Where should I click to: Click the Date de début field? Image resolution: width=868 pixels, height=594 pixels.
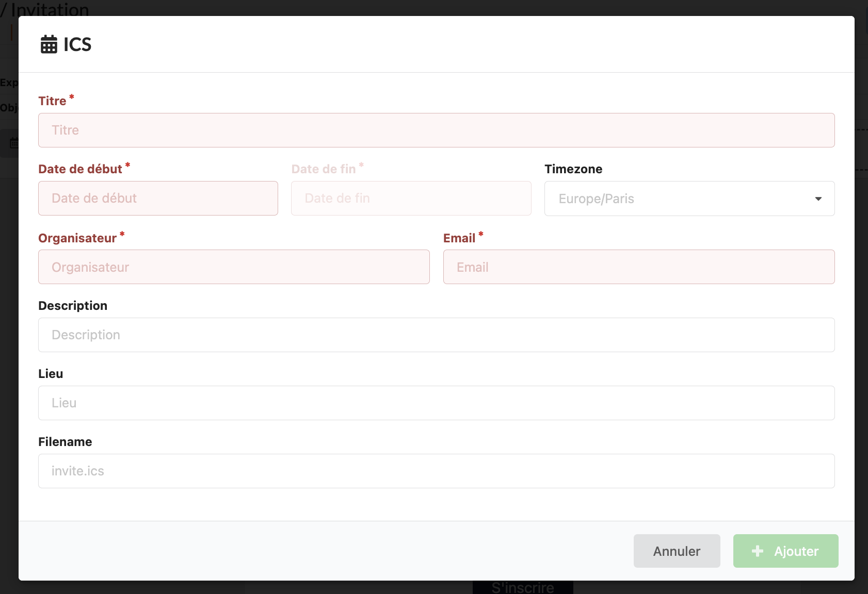[158, 198]
